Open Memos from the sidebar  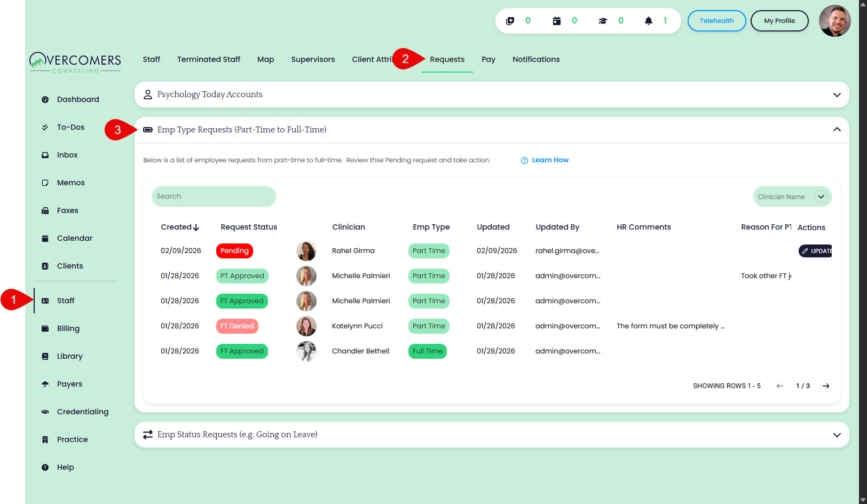70,183
